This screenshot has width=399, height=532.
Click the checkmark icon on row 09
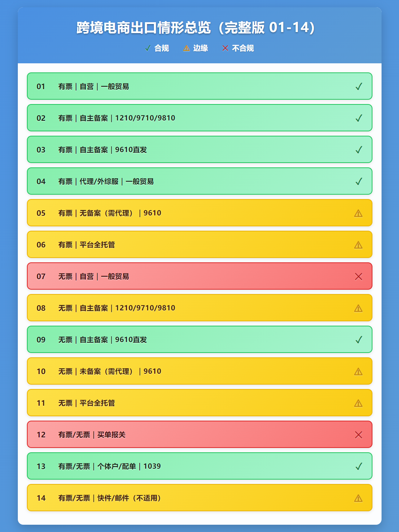tap(359, 340)
